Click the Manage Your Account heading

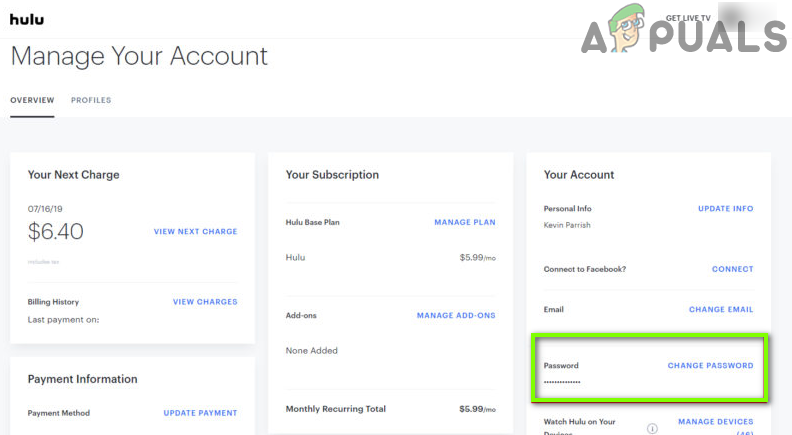tap(139, 56)
